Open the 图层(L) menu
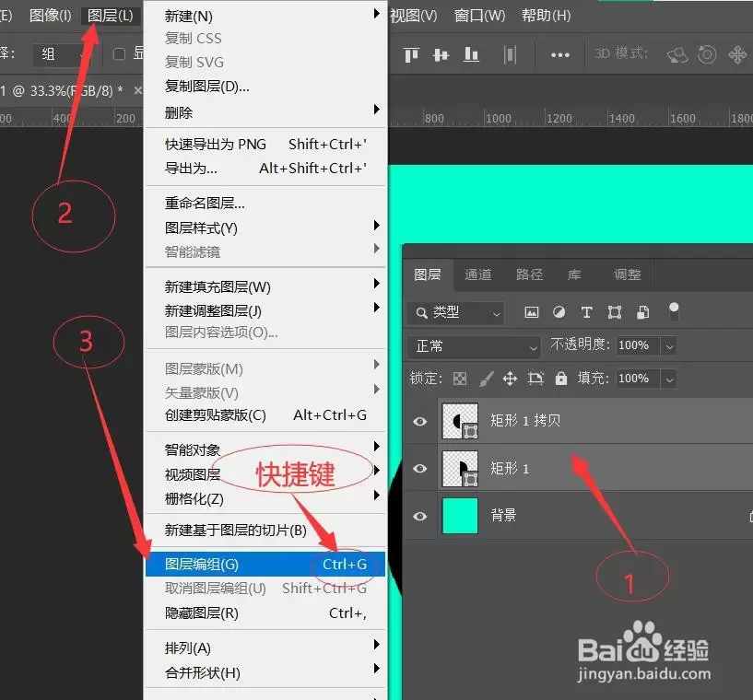Image resolution: width=753 pixels, height=700 pixels. pyautogui.click(x=111, y=16)
